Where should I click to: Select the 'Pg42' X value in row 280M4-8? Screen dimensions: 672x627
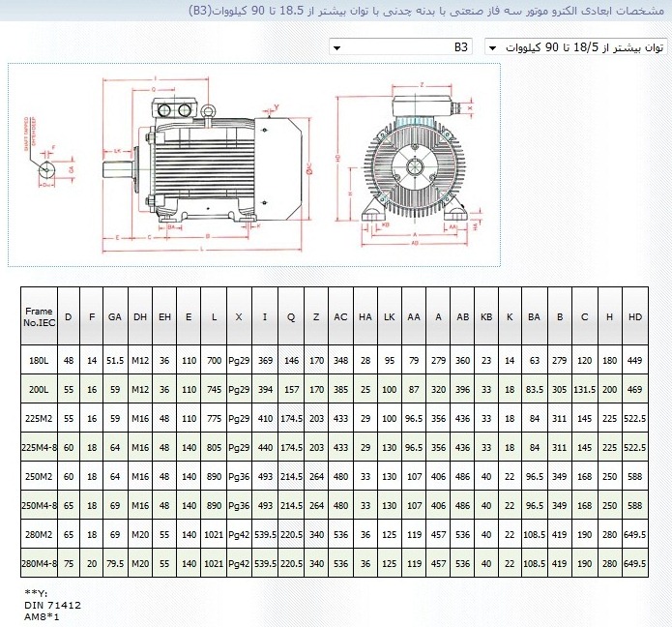(x=239, y=563)
